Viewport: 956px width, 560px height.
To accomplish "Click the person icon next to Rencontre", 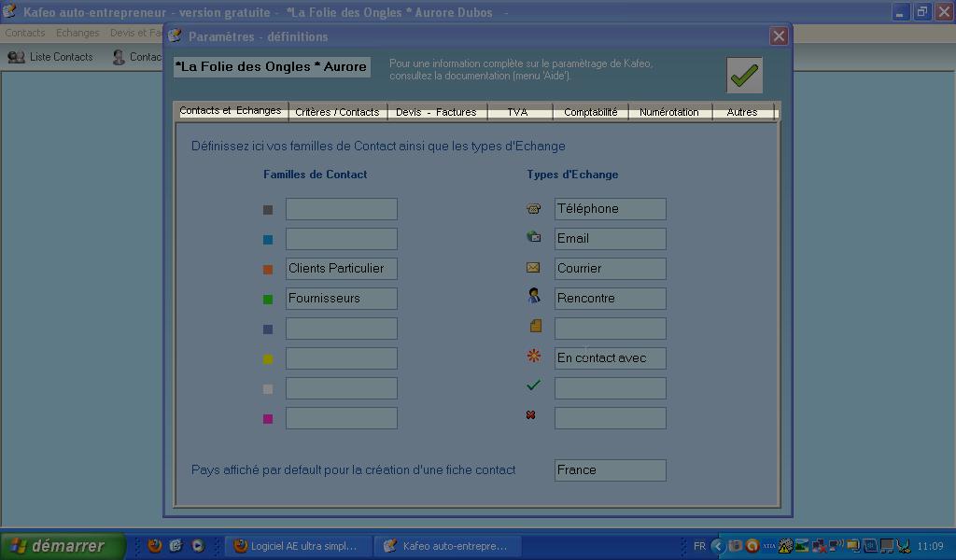I will [x=534, y=296].
